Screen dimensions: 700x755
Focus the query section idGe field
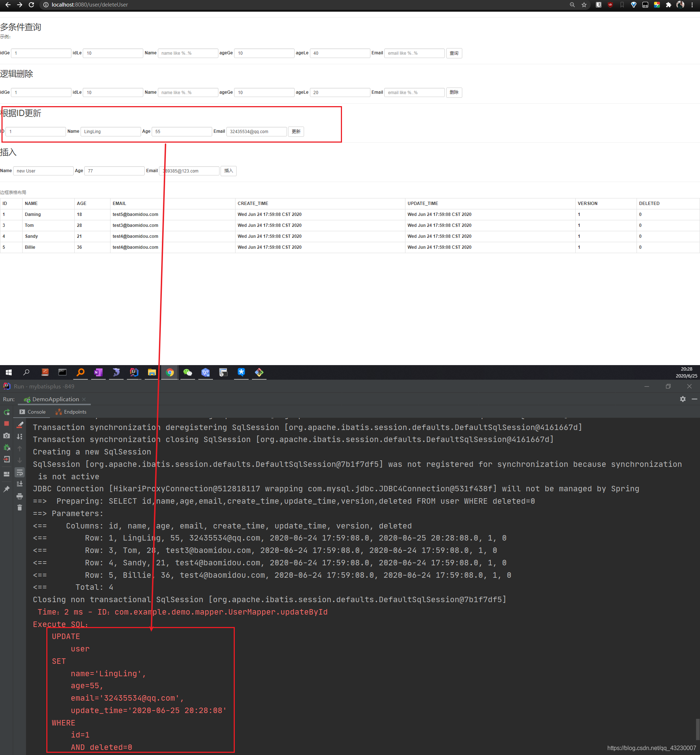pyautogui.click(x=41, y=53)
